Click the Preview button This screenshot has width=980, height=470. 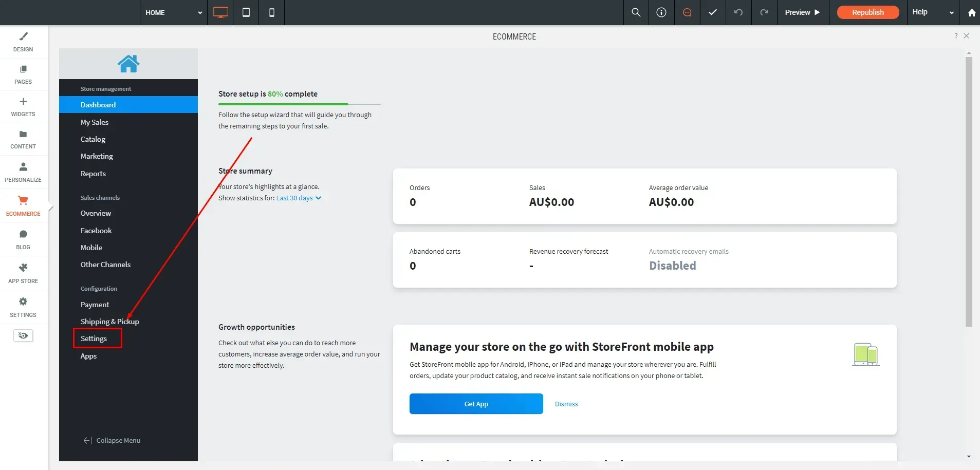[x=802, y=12]
